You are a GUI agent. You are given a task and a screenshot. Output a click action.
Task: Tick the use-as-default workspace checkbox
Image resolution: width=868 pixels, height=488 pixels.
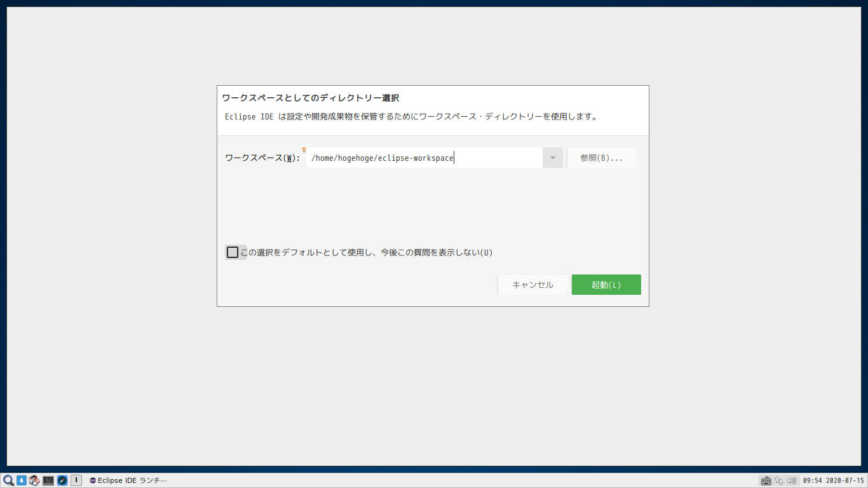(233, 252)
